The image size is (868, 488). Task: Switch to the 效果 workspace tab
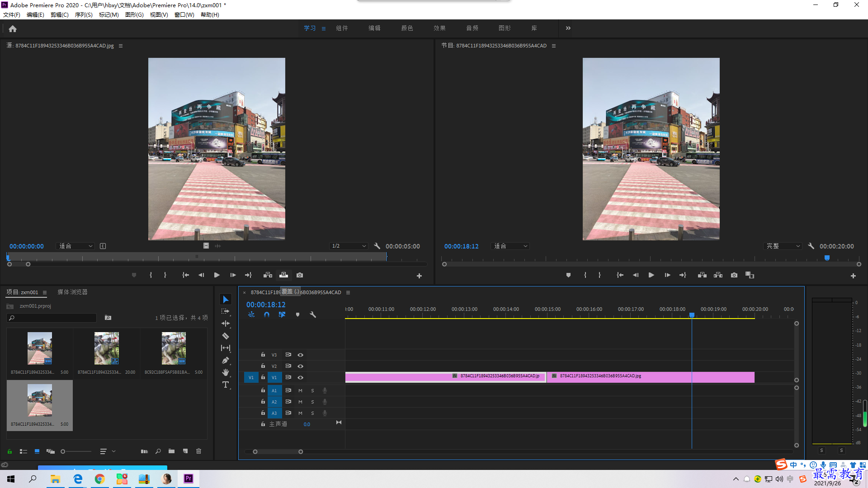[x=439, y=28]
